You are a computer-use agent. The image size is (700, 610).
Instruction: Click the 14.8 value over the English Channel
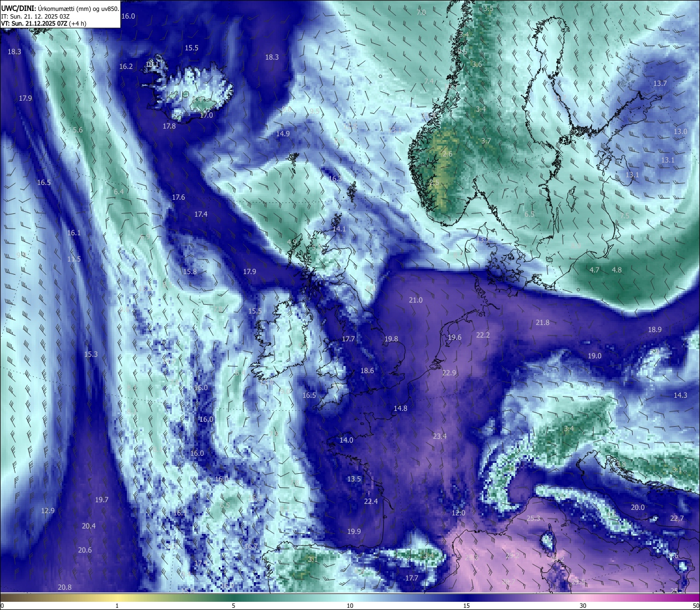(x=400, y=408)
